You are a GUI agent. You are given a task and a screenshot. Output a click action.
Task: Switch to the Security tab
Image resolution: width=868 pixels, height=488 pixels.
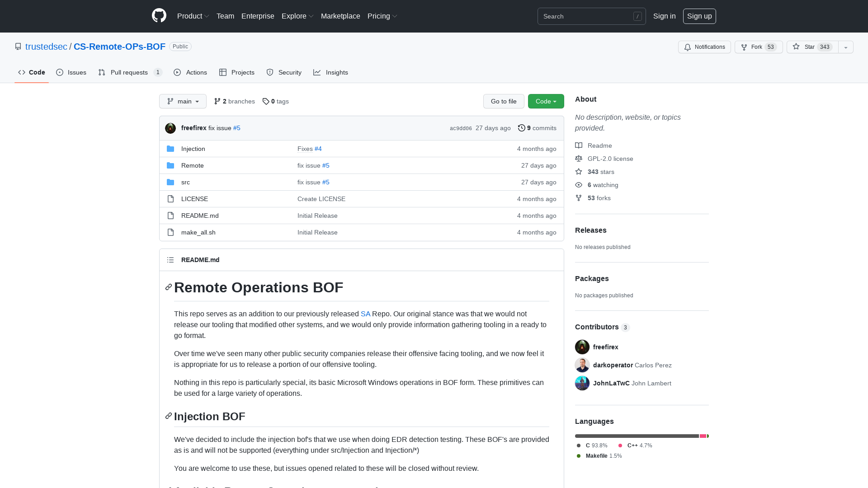pos(284,72)
